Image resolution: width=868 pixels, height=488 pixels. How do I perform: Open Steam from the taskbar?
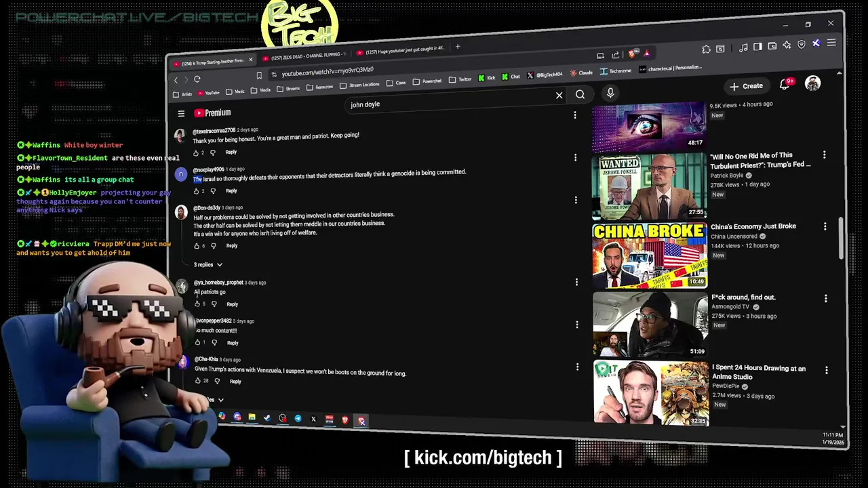pyautogui.click(x=267, y=418)
